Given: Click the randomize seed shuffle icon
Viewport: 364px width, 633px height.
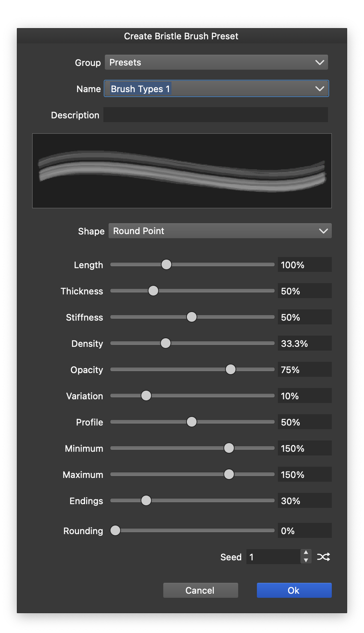Looking at the screenshot, I should tap(324, 557).
